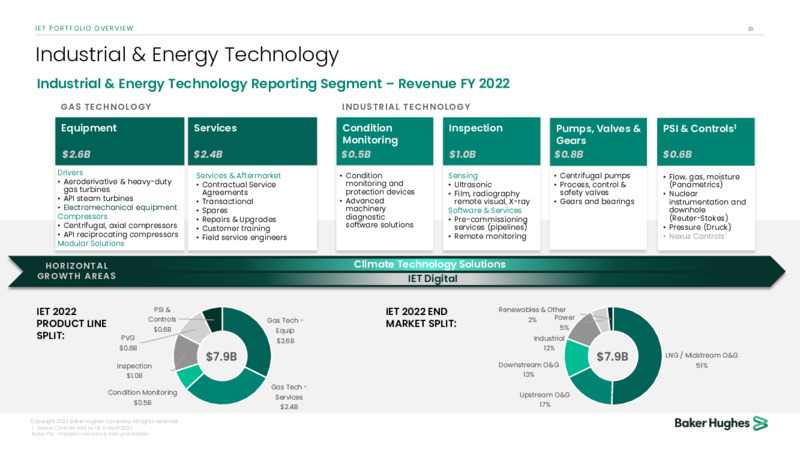
Task: Click 'Centrifugal pumps' bullet
Action: 592,175
